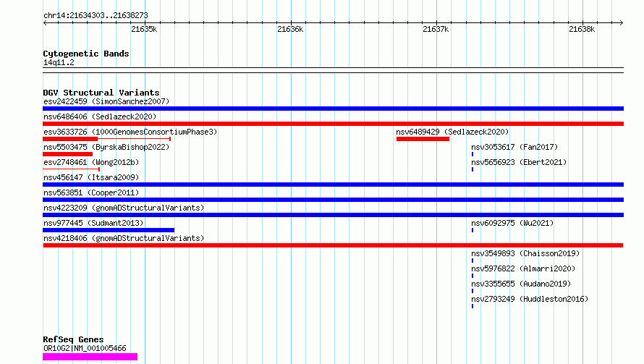Select first nsv4223209 (gnomADStructuralVariants) label
Viewport: 644px width, 364px height.
(124, 208)
